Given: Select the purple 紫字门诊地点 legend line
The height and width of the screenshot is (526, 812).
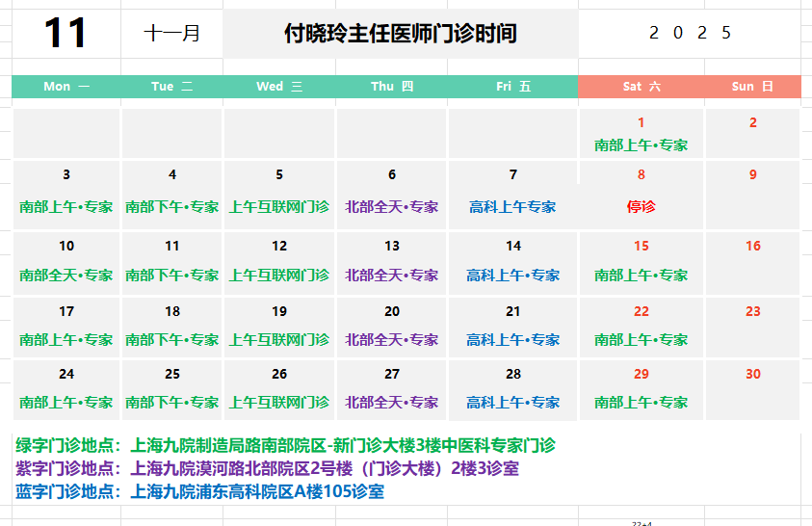Looking at the screenshot, I should (267, 469).
